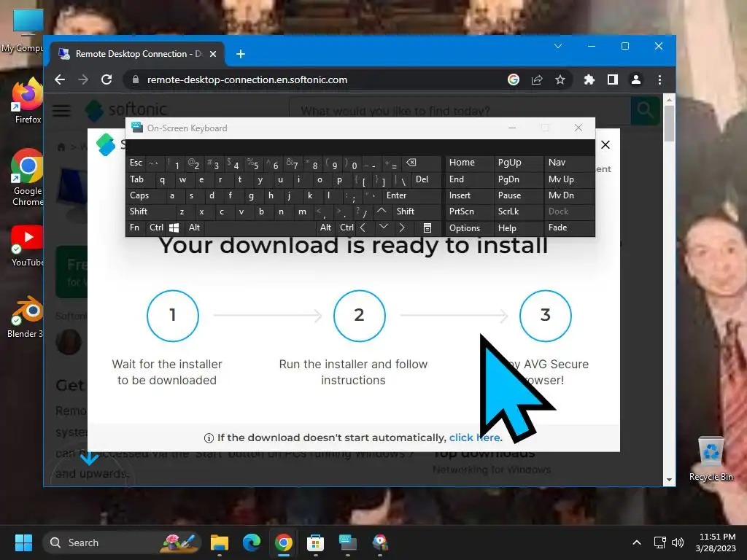
Task: Tap the space bar on keyboard
Action: pyautogui.click(x=260, y=227)
